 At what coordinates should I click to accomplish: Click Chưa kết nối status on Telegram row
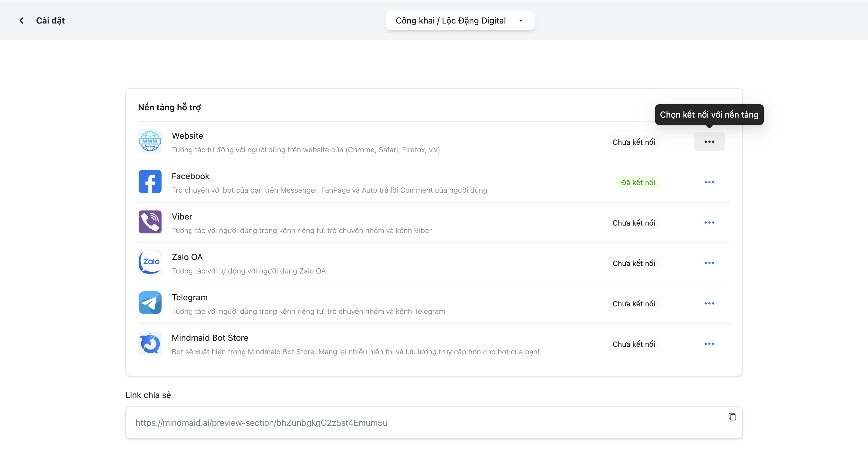pos(634,303)
